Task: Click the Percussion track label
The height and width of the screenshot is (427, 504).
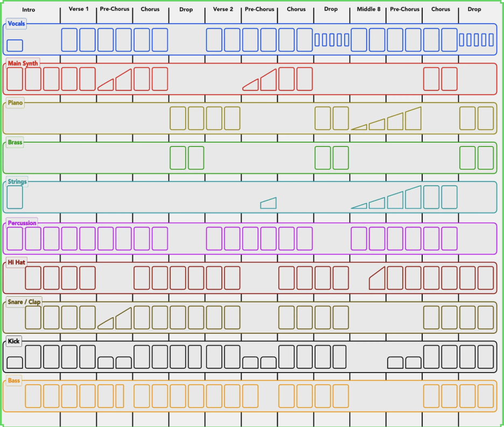Action: (22, 223)
